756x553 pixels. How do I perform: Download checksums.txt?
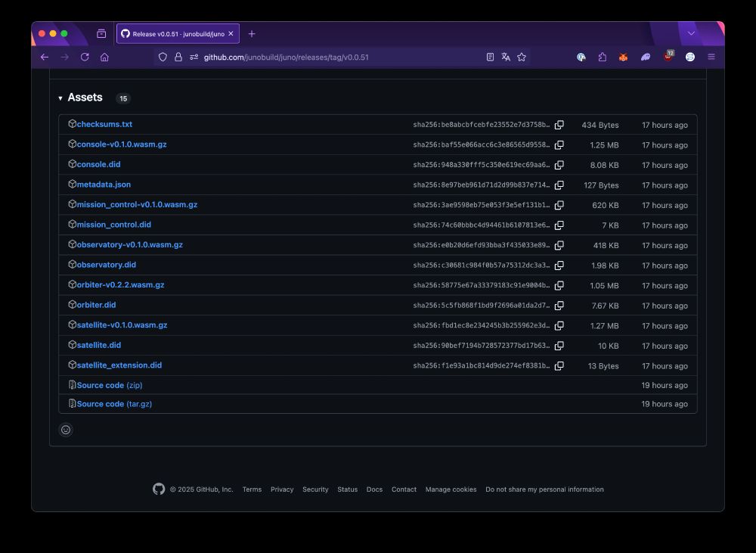point(104,124)
